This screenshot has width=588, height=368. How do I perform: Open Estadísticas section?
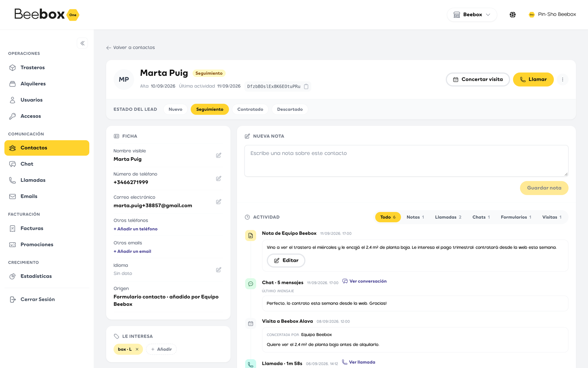[x=47, y=276]
